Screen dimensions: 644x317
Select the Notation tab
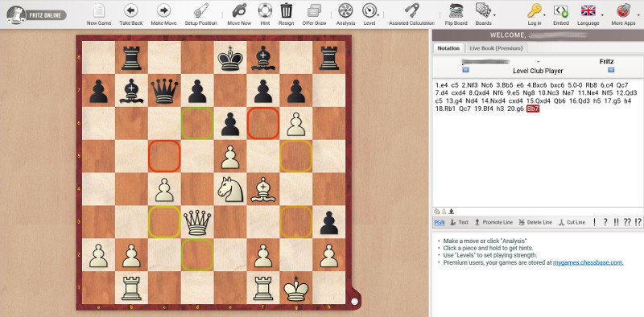[x=448, y=48]
